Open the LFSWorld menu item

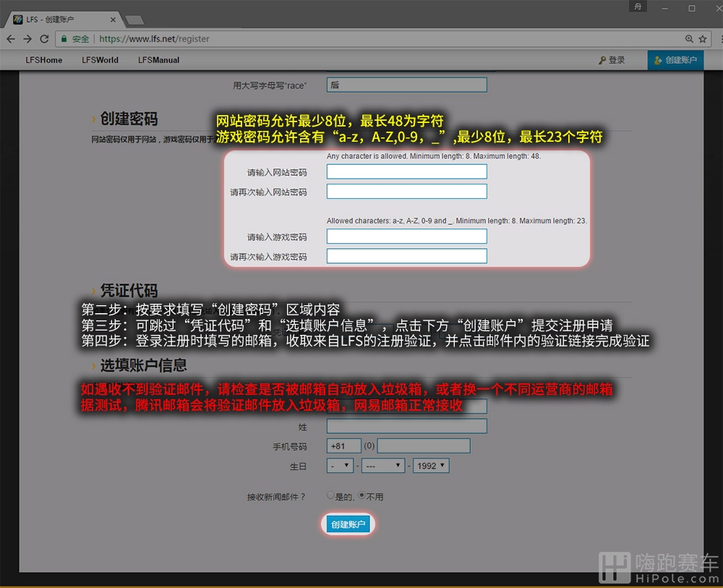tap(100, 60)
